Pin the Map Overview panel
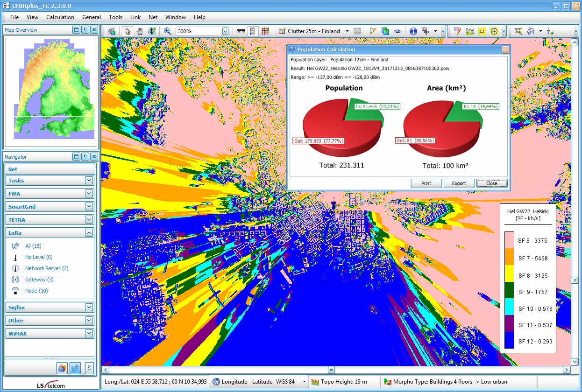Screen dimensions: 582x392 point(85,30)
